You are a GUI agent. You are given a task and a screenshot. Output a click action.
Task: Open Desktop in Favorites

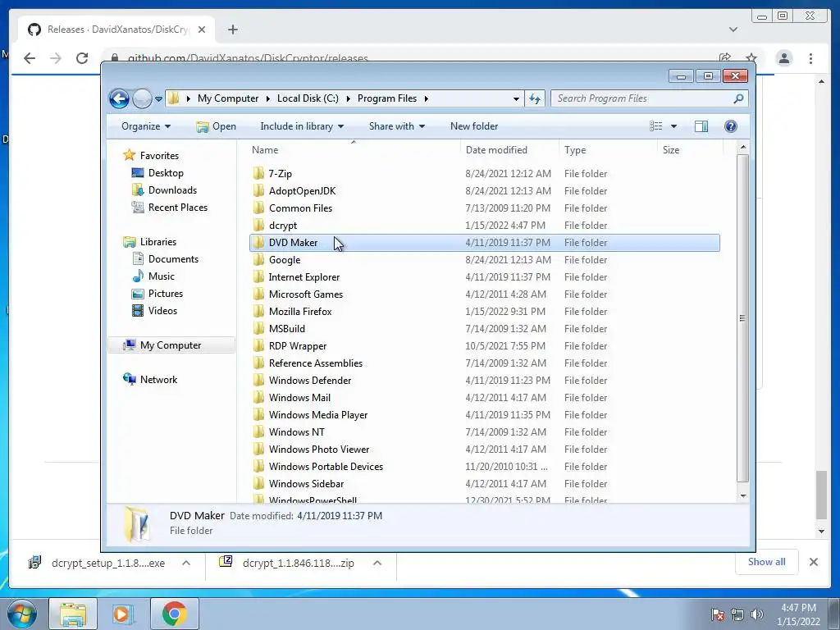point(166,173)
